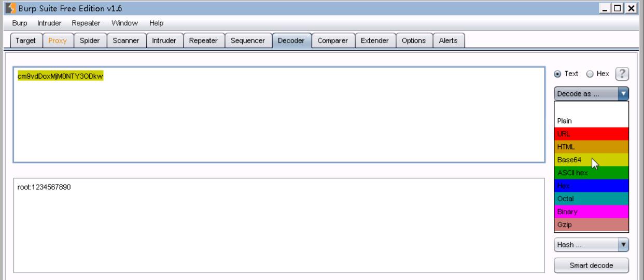Open the Intruder menu in menu bar
Screen dimensions: 644x280
coord(50,23)
